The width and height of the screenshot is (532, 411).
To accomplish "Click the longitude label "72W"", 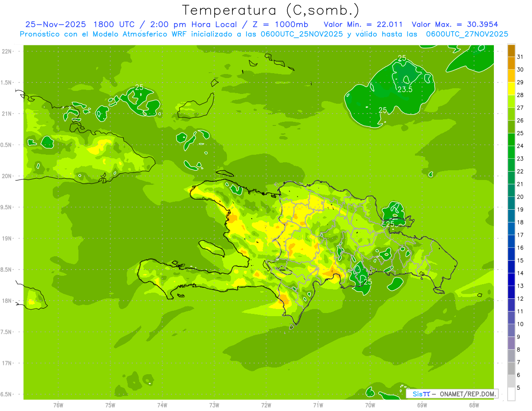I will (x=266, y=405).
